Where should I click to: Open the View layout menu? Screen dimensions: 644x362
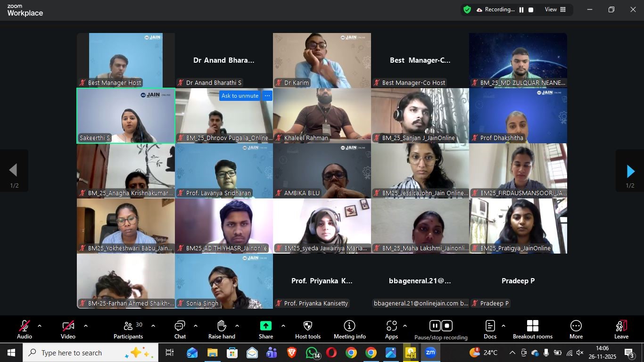point(555,9)
